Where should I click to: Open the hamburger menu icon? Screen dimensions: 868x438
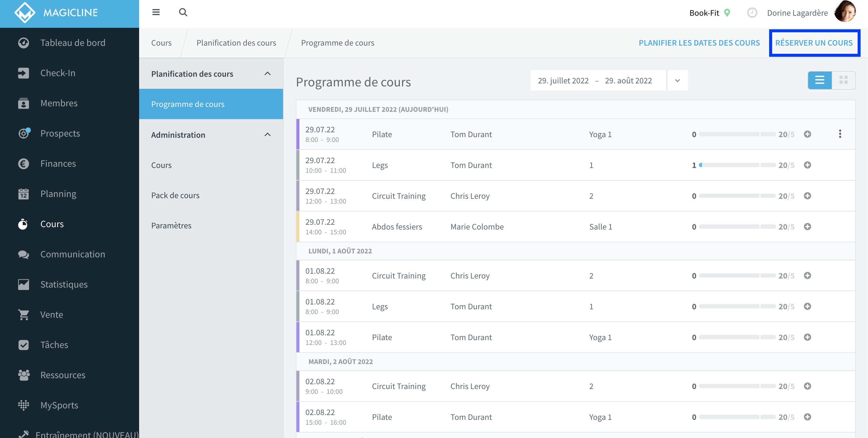156,12
